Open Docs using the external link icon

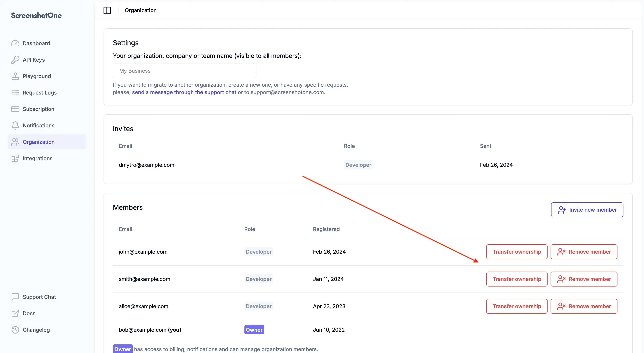[x=16, y=313]
